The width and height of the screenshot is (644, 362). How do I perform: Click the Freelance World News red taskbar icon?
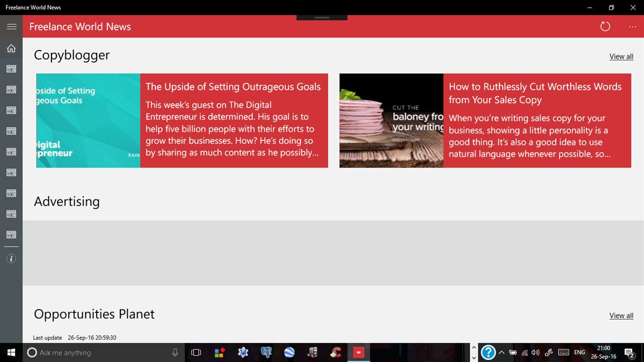tap(359, 352)
